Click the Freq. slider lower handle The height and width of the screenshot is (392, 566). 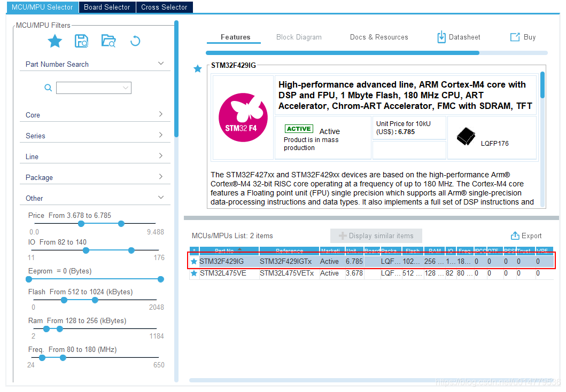[42, 358]
